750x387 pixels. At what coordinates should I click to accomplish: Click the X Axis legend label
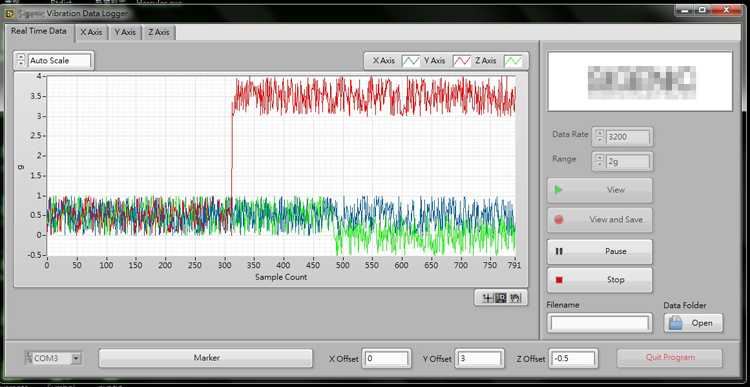coord(384,61)
